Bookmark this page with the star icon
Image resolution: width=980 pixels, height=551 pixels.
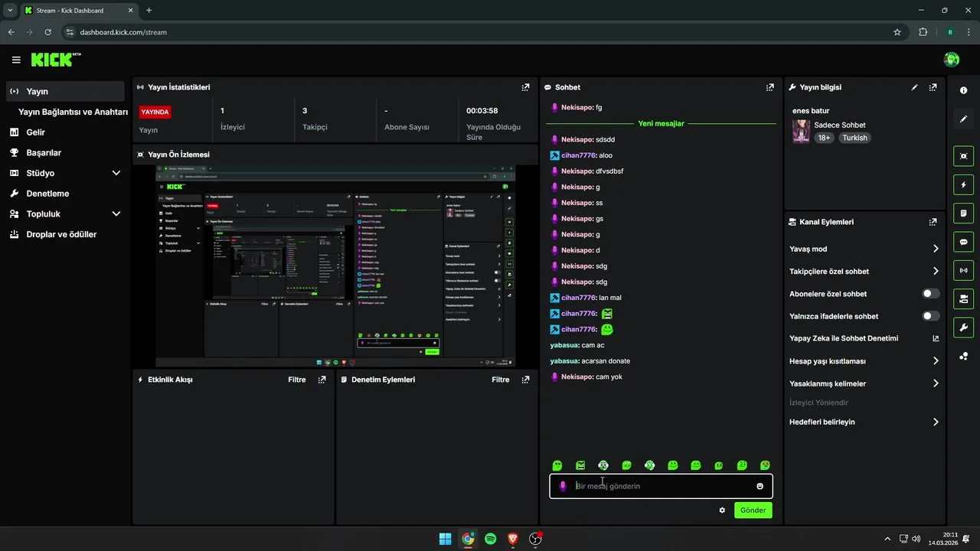pos(897,32)
